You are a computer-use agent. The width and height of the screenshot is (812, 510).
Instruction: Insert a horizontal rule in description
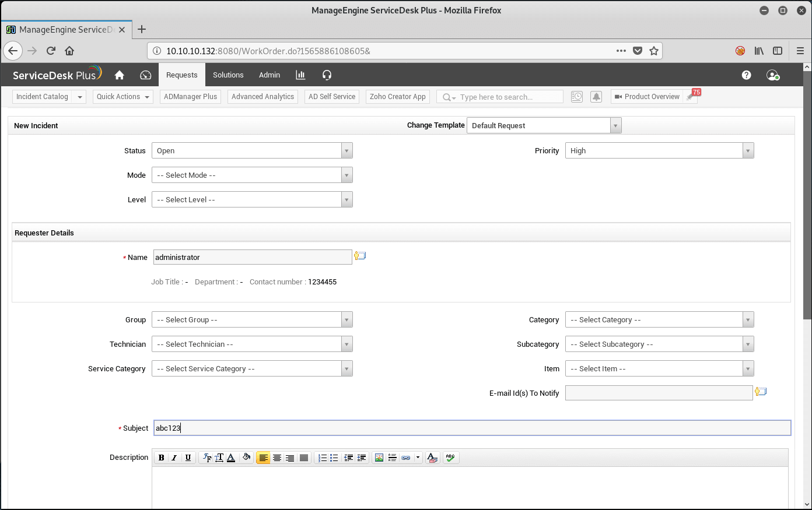coord(393,458)
